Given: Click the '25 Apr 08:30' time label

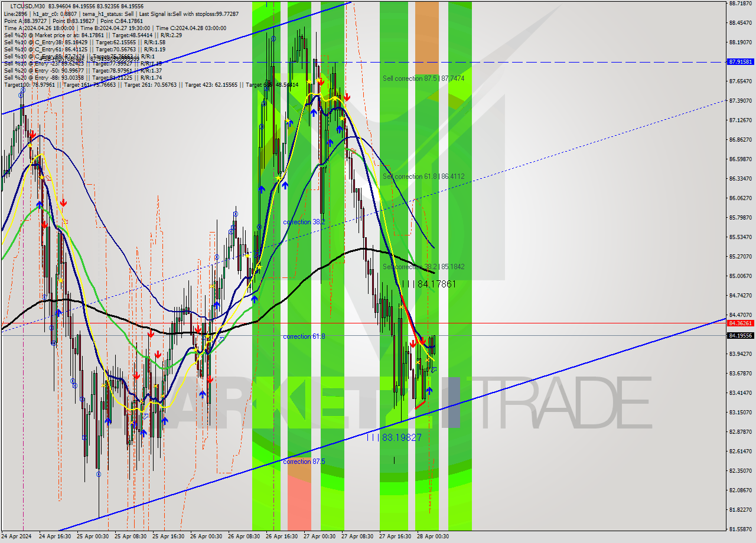Looking at the screenshot, I should 131,537.
